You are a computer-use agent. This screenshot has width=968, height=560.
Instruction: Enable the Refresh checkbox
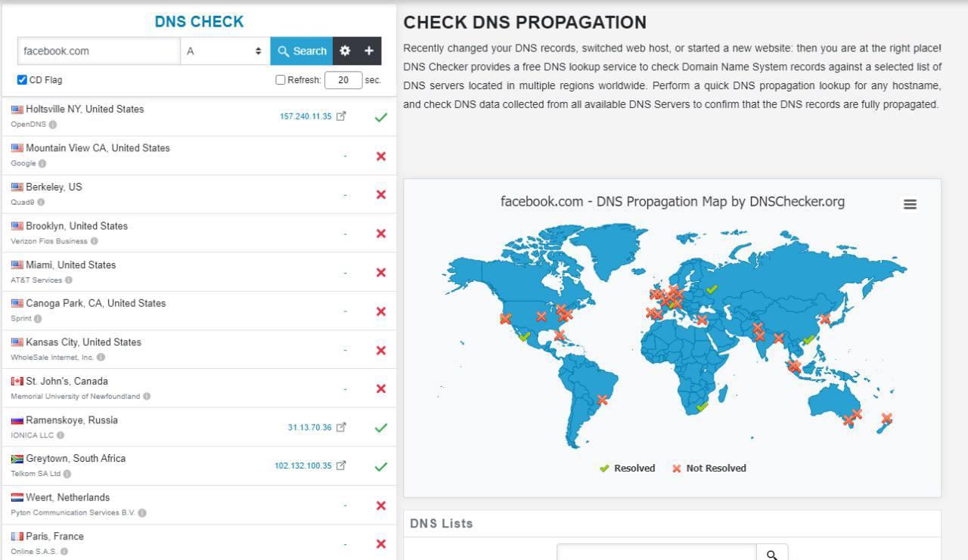(281, 80)
